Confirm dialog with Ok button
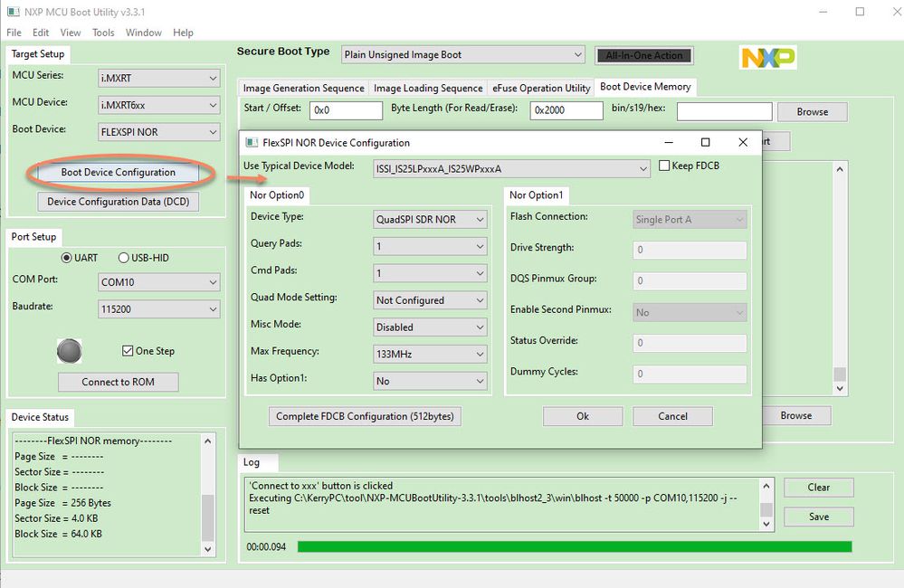The height and width of the screenshot is (588, 904). coord(583,416)
